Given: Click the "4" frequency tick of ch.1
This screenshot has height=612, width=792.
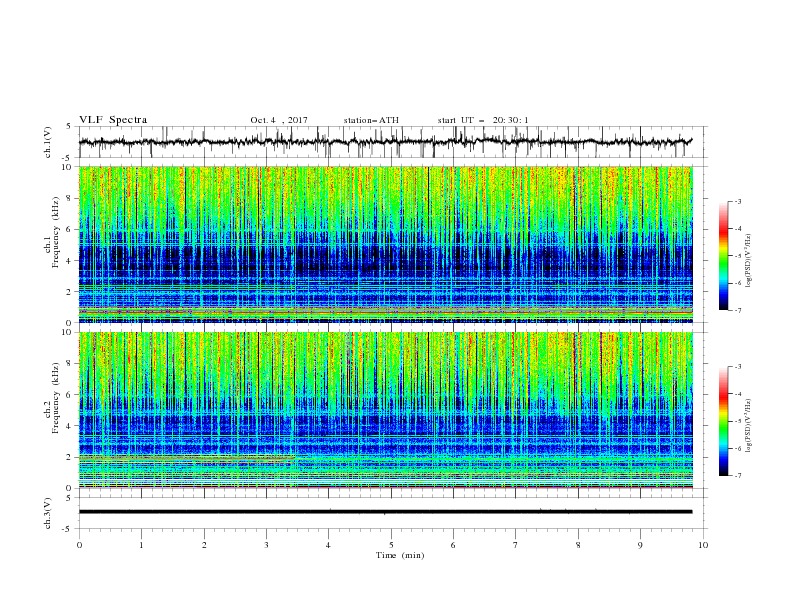Looking at the screenshot, I should pyautogui.click(x=70, y=261).
